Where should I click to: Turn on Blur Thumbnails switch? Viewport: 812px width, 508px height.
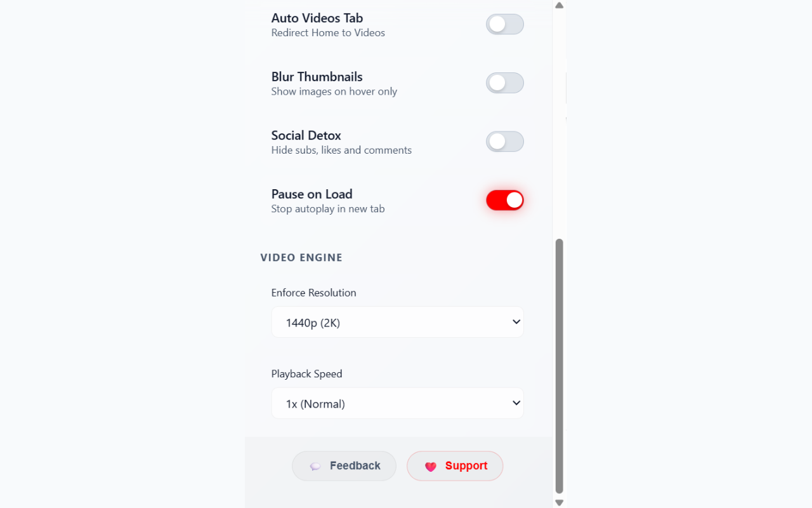point(505,83)
